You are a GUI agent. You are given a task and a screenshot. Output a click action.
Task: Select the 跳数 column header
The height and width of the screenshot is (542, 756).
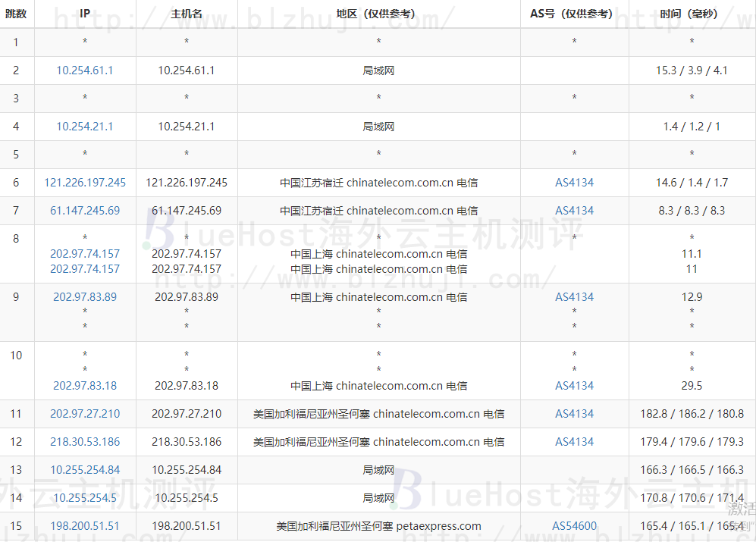(x=16, y=14)
